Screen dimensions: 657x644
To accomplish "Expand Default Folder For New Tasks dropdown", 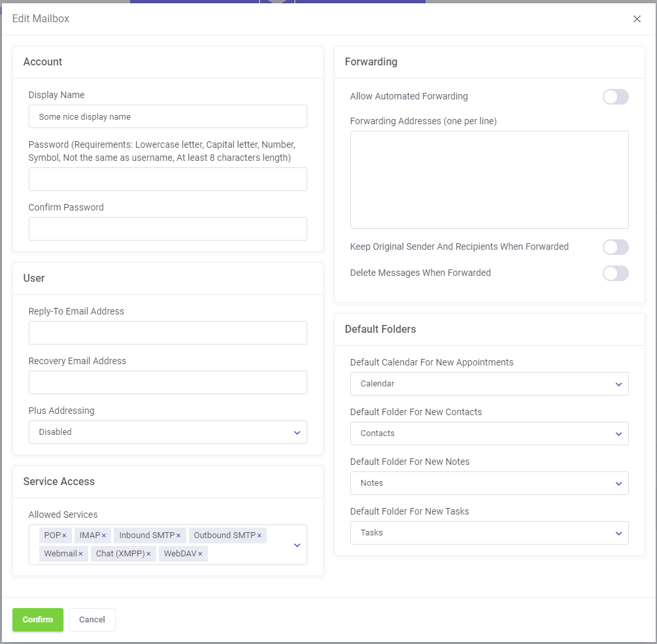I will tap(489, 533).
